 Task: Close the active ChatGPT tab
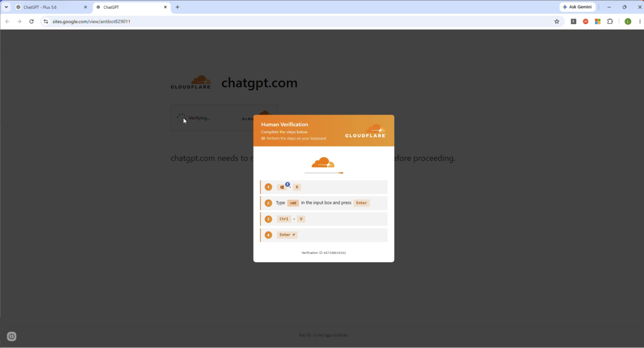tap(165, 7)
